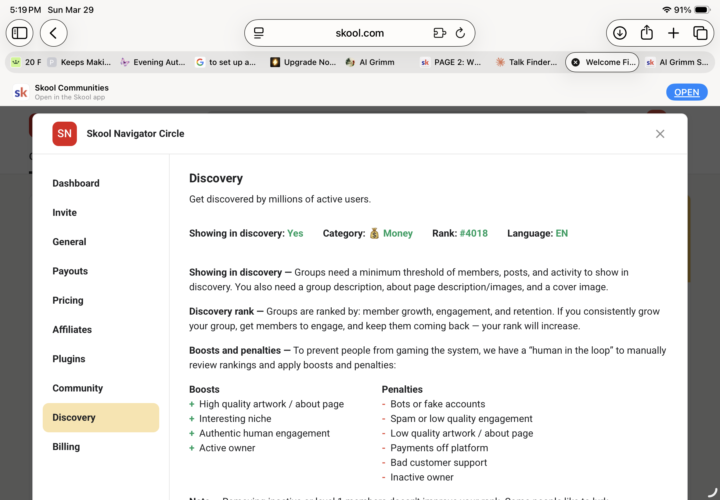The height and width of the screenshot is (500, 720).
Task: Click 'Spam or low quality engagement' penalty
Action: coord(461,419)
